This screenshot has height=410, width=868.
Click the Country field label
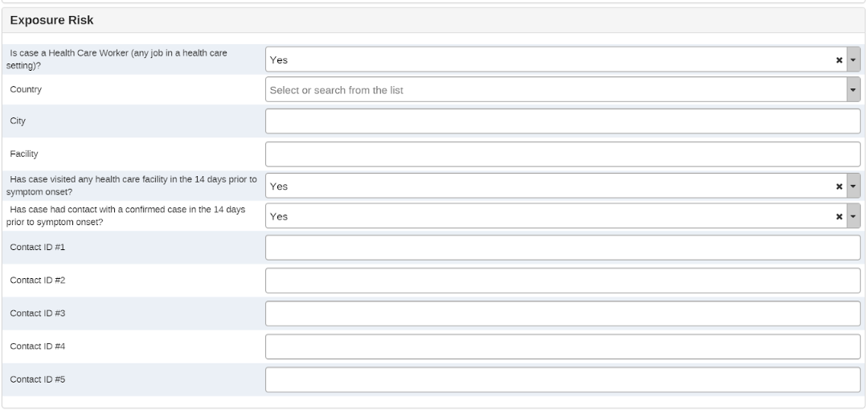26,89
